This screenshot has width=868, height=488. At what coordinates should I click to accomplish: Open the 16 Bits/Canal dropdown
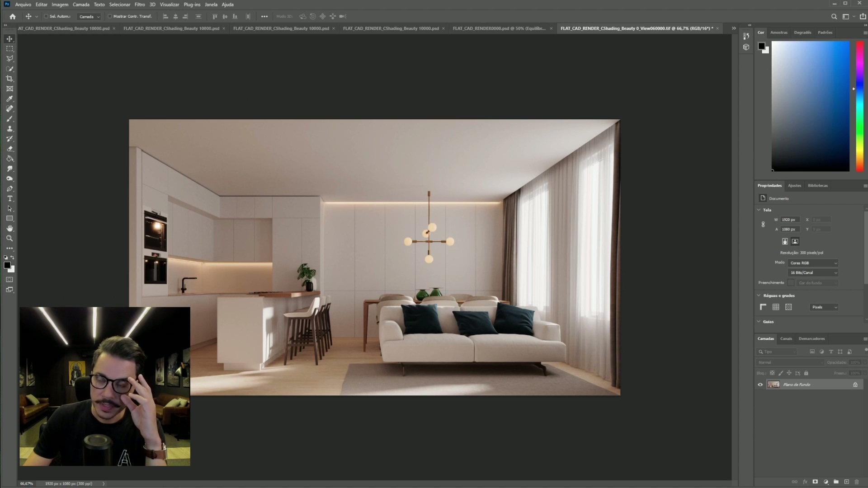(813, 273)
